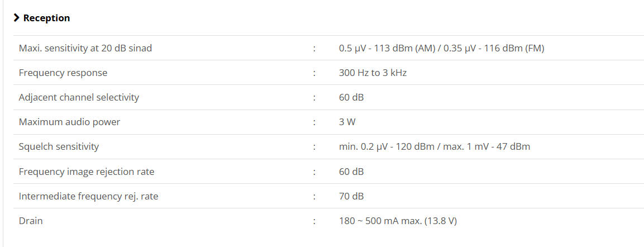Select the 300 Hz to 3 kHz value
Image resolution: width=644 pixels, height=247 pixels.
[x=373, y=73]
